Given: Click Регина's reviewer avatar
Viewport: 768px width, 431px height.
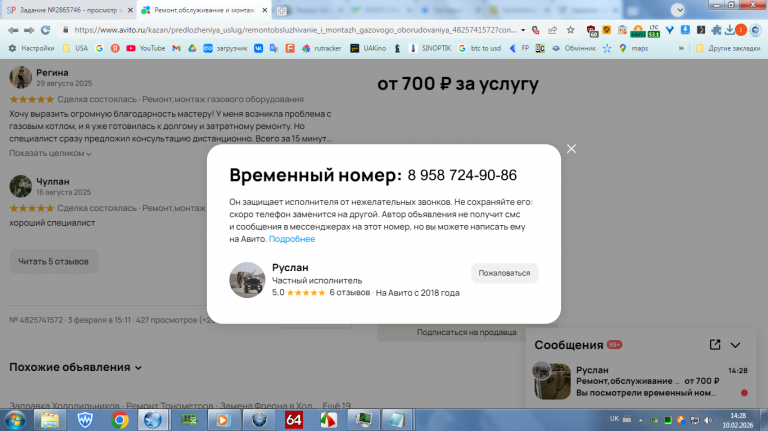Looking at the screenshot, I should coord(21,77).
